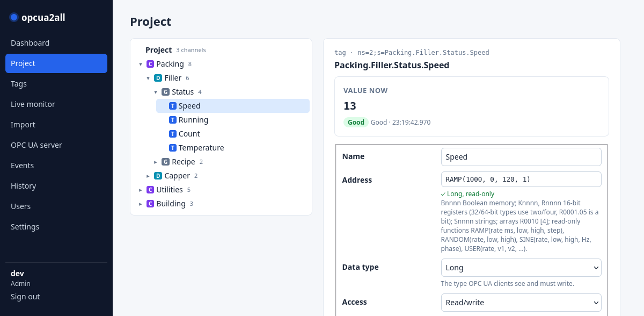This screenshot has width=644, height=316.
Task: Collapse the Filler device node
Action: click(x=148, y=78)
